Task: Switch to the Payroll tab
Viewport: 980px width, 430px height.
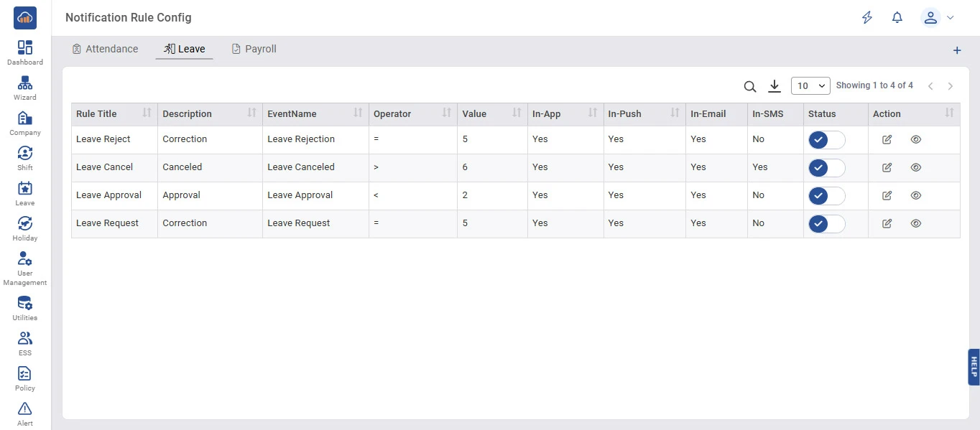Action: click(x=254, y=49)
